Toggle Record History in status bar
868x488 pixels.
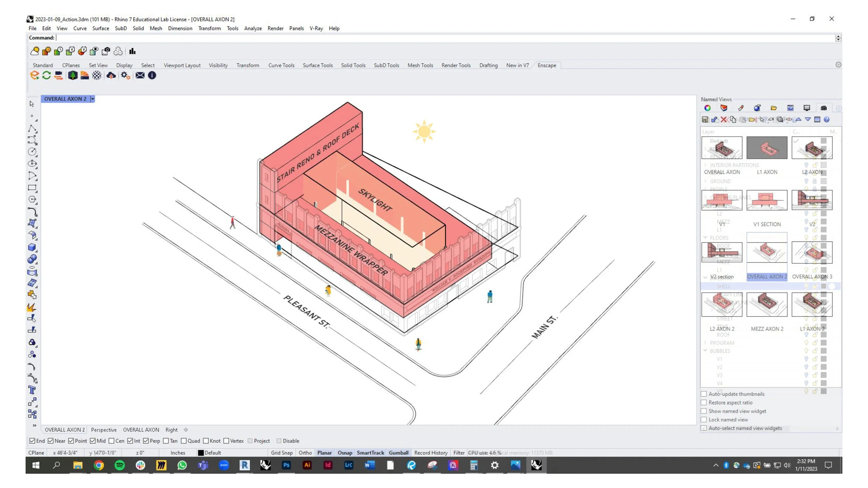431,453
